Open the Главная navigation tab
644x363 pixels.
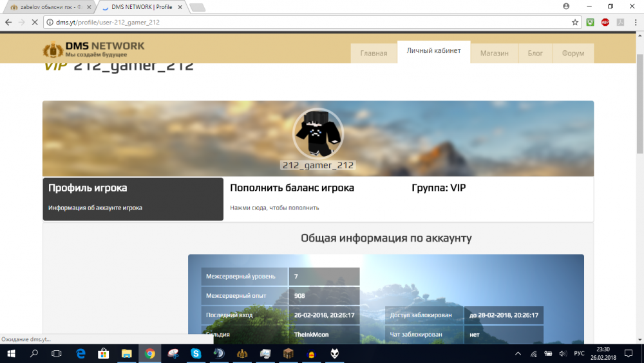374,53
